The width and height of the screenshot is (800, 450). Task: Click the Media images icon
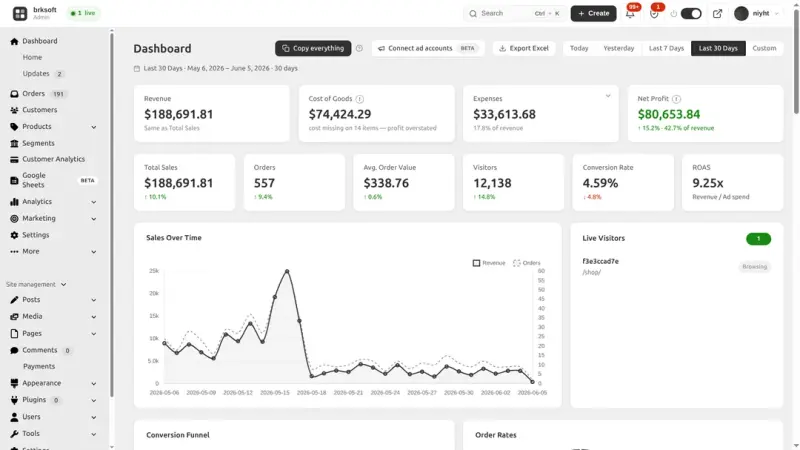pos(14,317)
